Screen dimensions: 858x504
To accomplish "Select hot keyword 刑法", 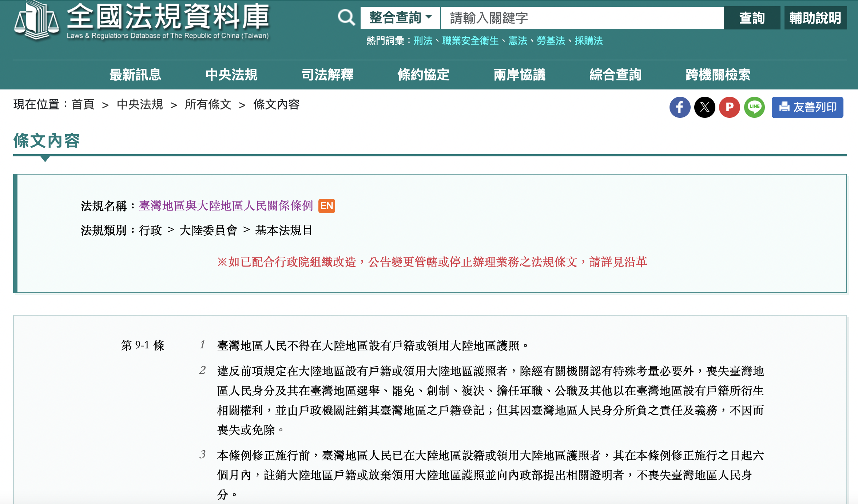I will click(423, 41).
